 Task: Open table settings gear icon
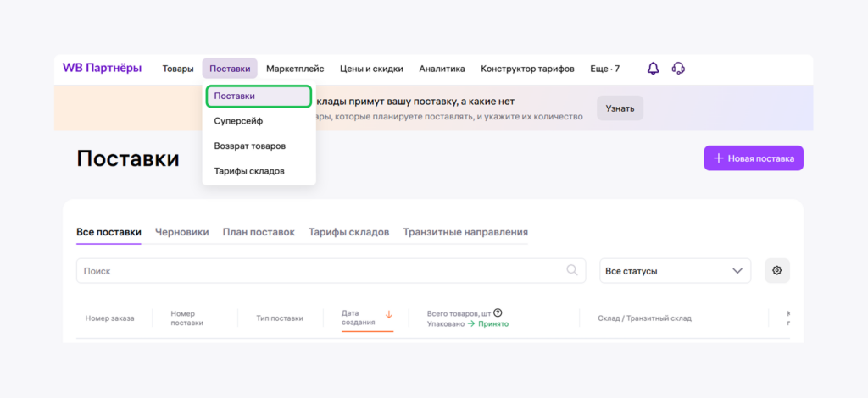point(777,271)
